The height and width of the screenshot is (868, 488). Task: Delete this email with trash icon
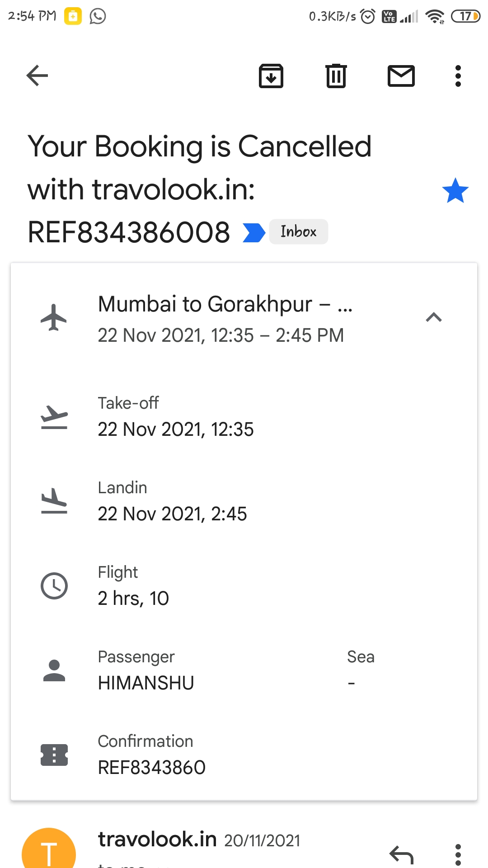click(336, 75)
